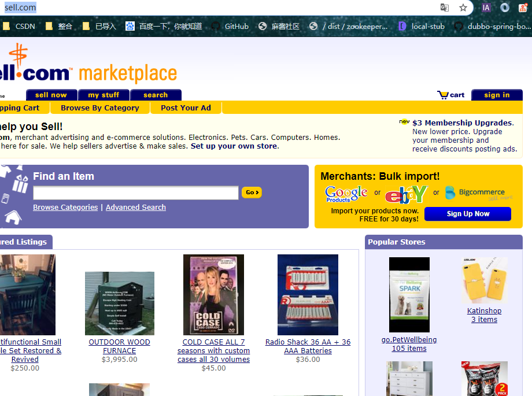View the white dresser store thumbnail
Viewport: 532px width, 396px height.
coord(409,378)
